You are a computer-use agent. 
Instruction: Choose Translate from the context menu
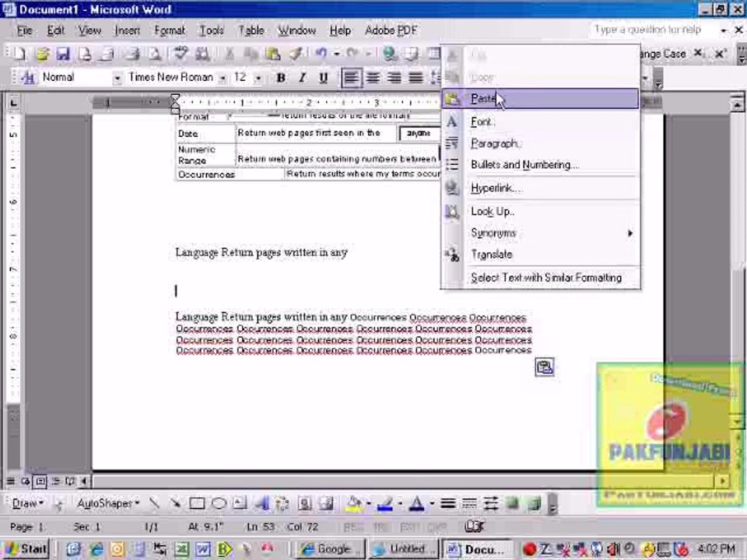pyautogui.click(x=540, y=254)
